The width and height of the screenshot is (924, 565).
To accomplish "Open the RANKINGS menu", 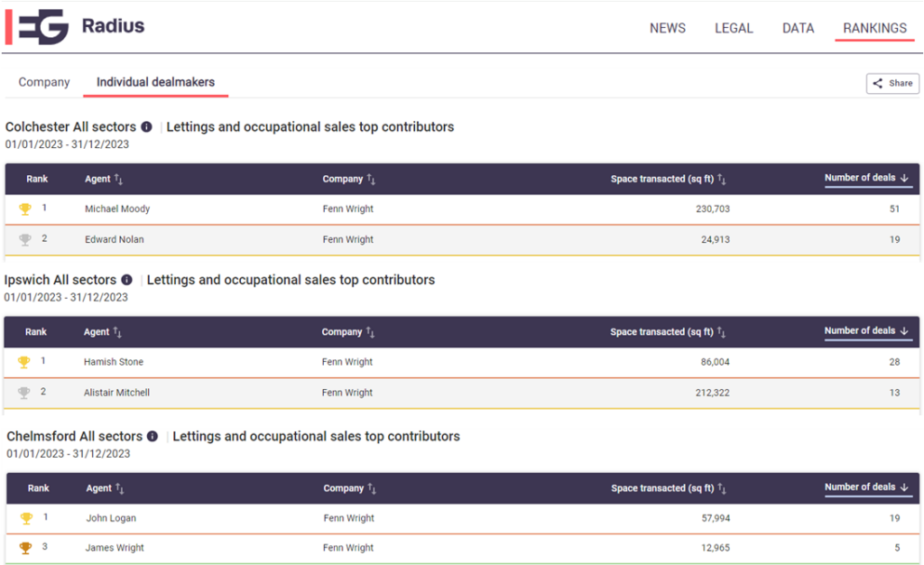I will pyautogui.click(x=874, y=28).
